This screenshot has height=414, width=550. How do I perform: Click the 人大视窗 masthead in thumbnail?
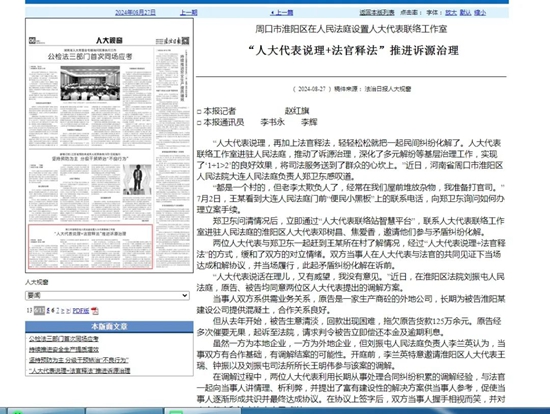click(x=109, y=40)
